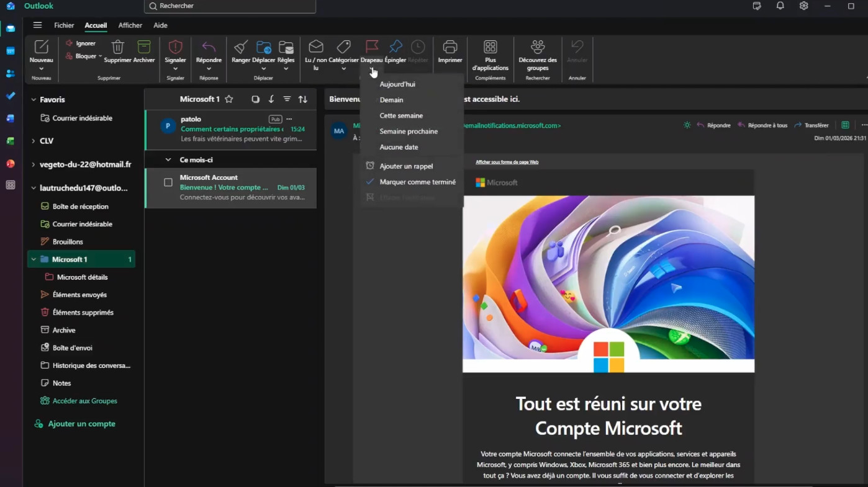Open the Word app icon in sidebar
The height and width of the screenshot is (487, 868).
coord(11,118)
